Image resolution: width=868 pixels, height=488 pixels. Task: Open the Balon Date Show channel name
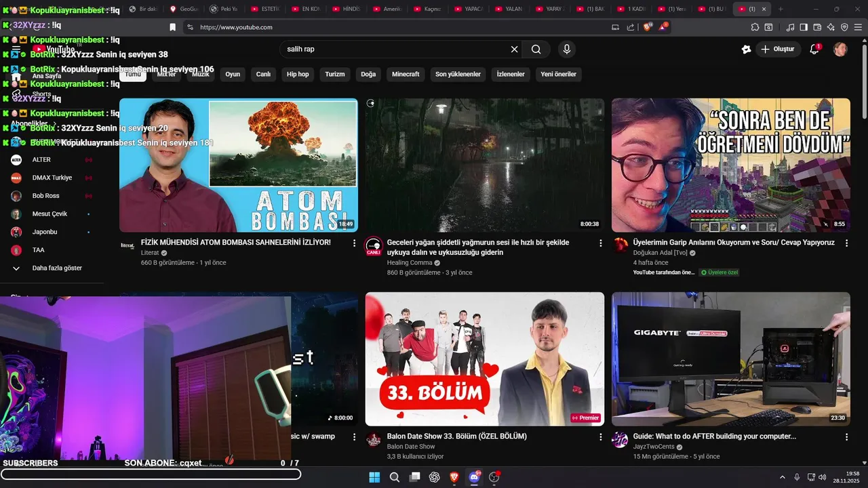[411, 447]
